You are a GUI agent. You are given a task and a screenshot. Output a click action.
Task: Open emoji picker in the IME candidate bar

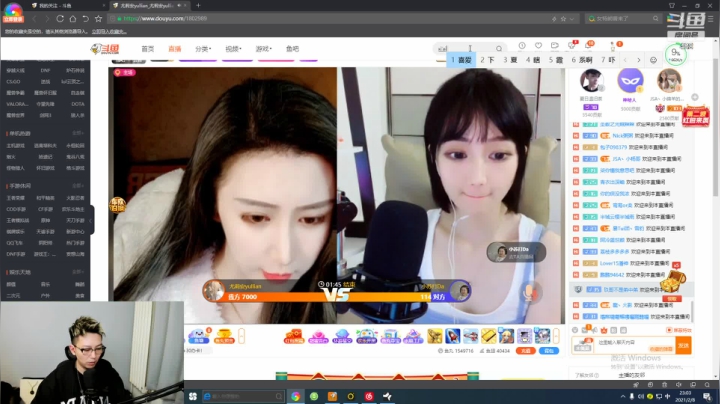(653, 60)
